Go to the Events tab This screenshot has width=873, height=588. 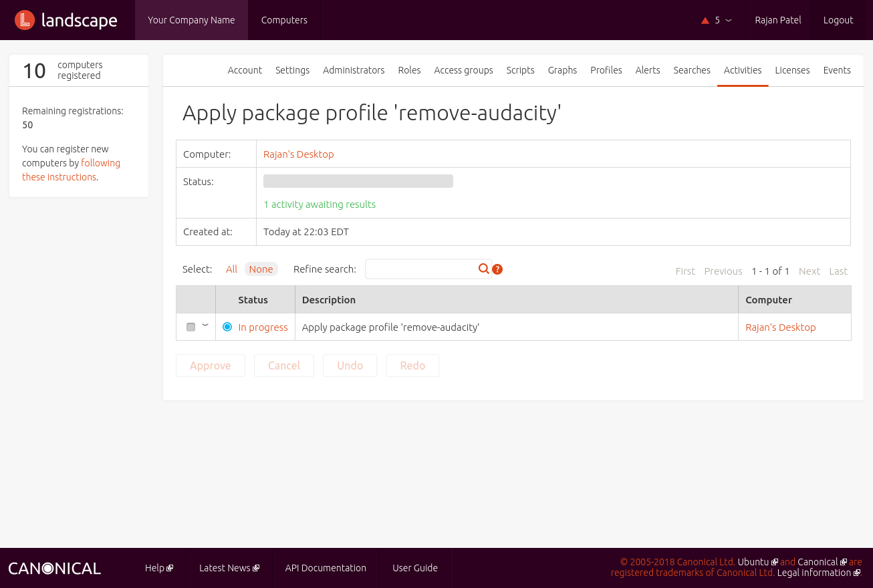pos(837,70)
